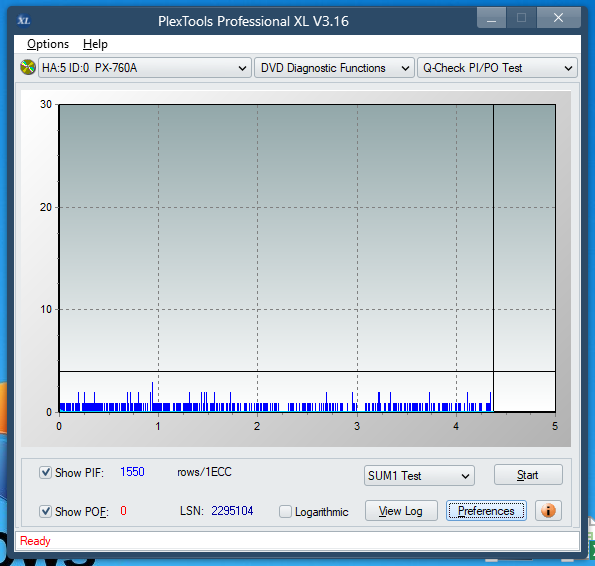Open the Q-Check PI/PO Test dropdown
Viewport: 595px width, 566px height.
497,68
